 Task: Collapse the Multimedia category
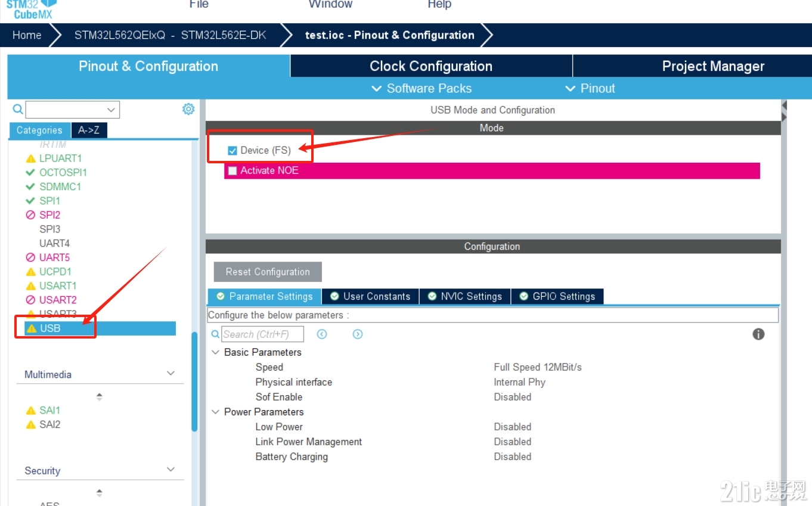(x=171, y=374)
